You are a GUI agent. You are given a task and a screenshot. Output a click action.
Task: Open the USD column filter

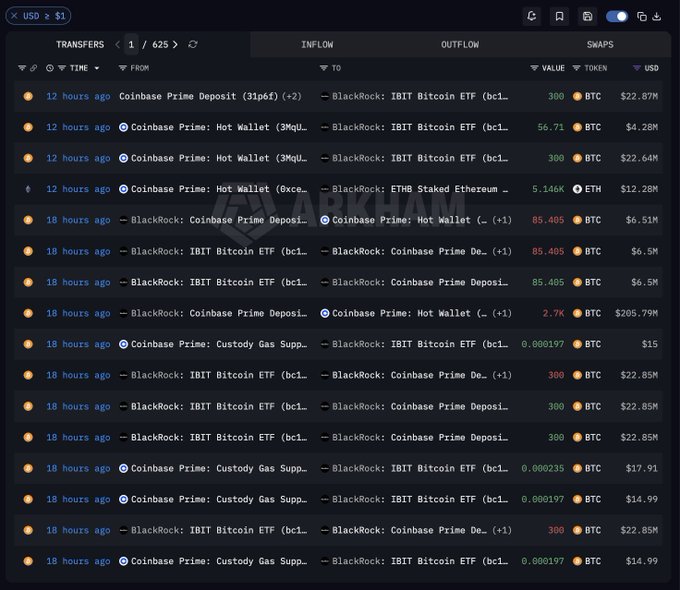(637, 68)
